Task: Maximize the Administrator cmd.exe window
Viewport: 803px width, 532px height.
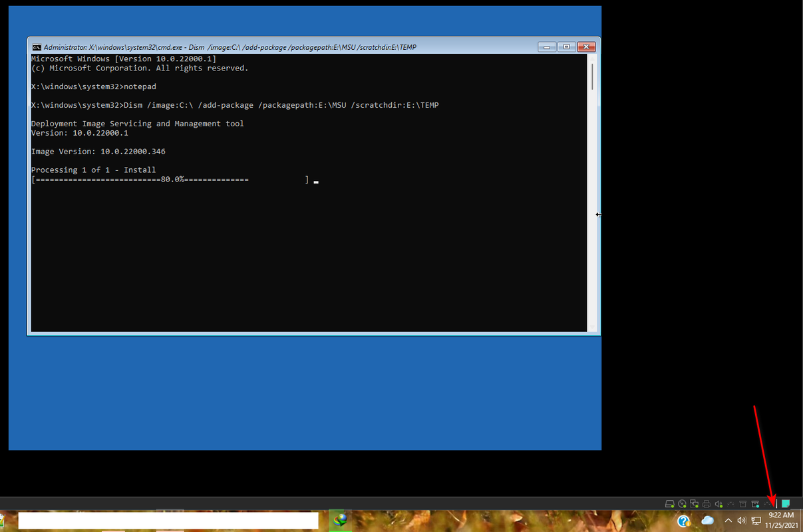Action: (x=566, y=47)
